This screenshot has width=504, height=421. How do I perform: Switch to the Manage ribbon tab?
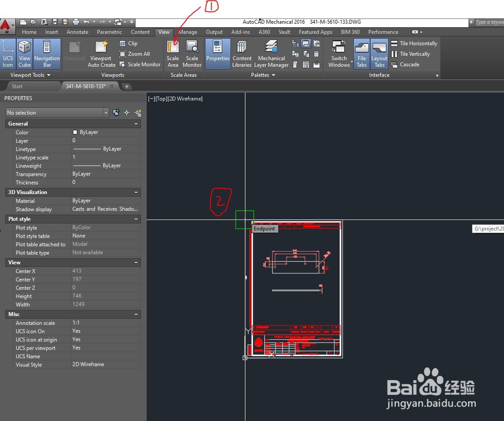(188, 32)
